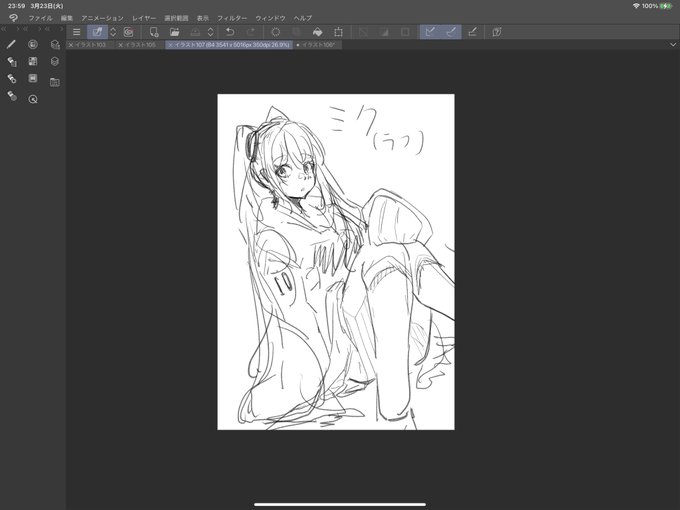Image resolution: width=680 pixels, height=510 pixels.
Task: Click the dotted-circle clear icon
Action: pyautogui.click(x=275, y=32)
